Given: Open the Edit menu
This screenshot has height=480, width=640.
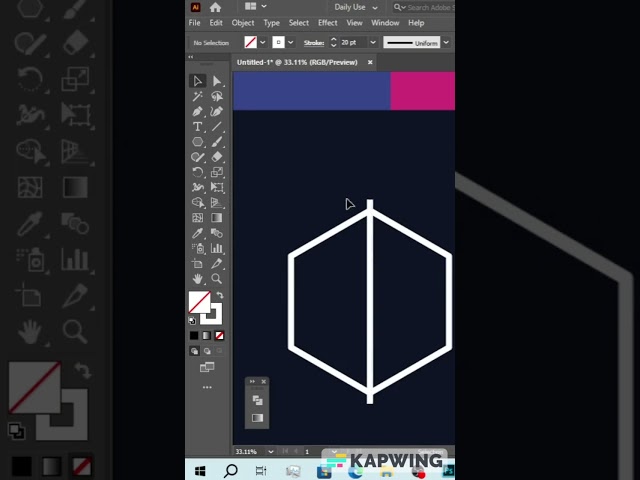Looking at the screenshot, I should coord(216,23).
